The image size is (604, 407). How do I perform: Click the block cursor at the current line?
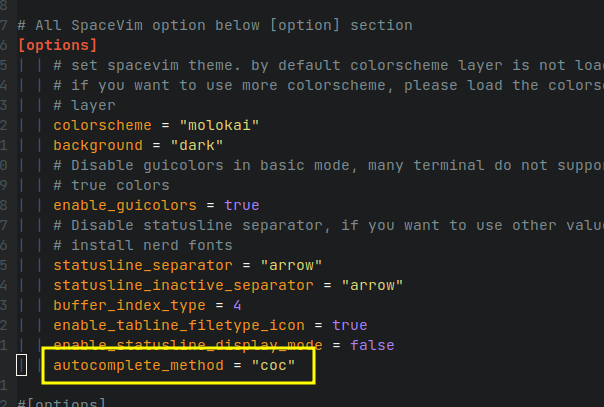pyautogui.click(x=22, y=365)
